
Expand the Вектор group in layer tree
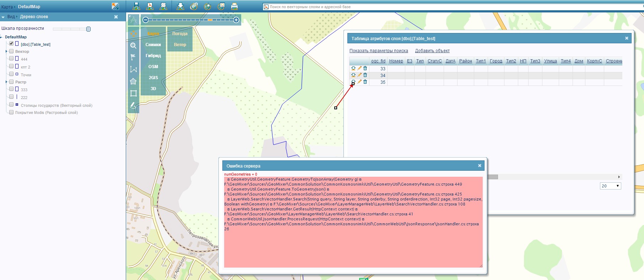click(x=6, y=51)
